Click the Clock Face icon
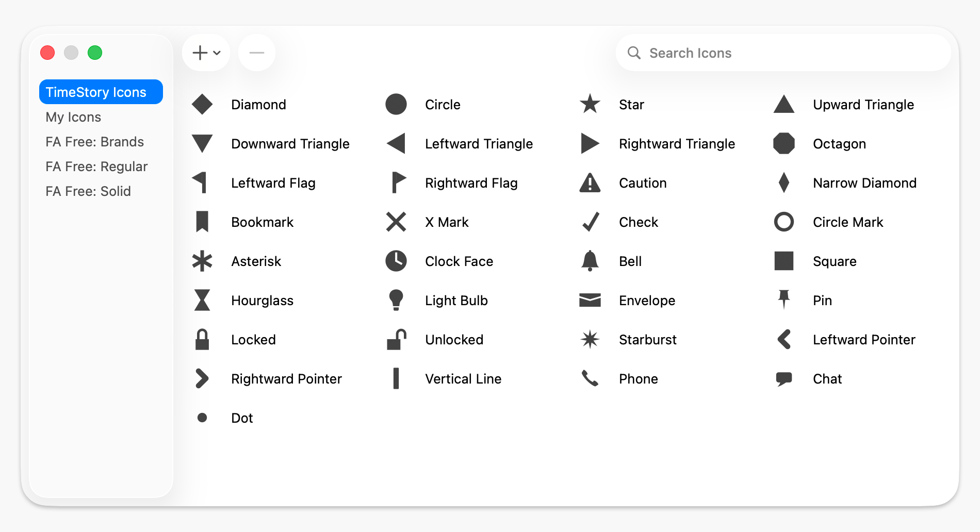 [x=396, y=261]
